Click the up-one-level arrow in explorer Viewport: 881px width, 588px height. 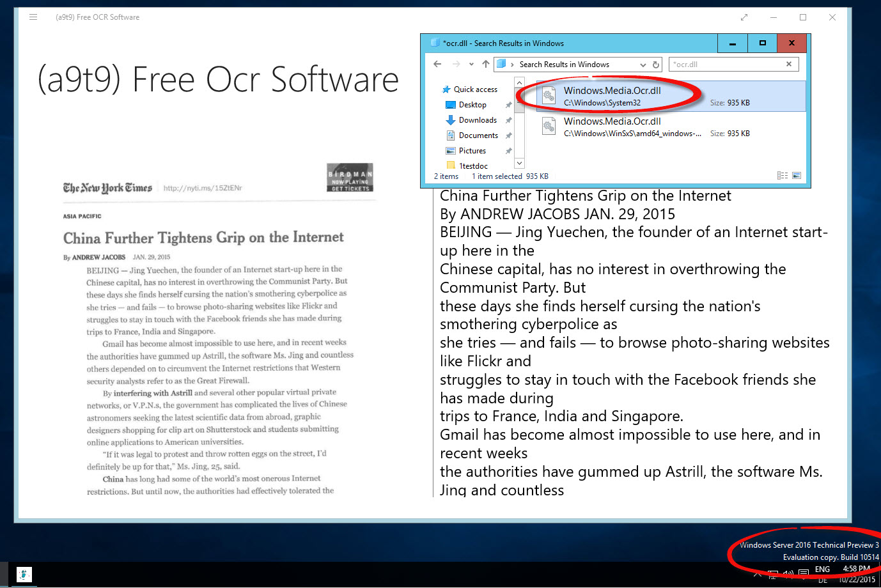486,64
